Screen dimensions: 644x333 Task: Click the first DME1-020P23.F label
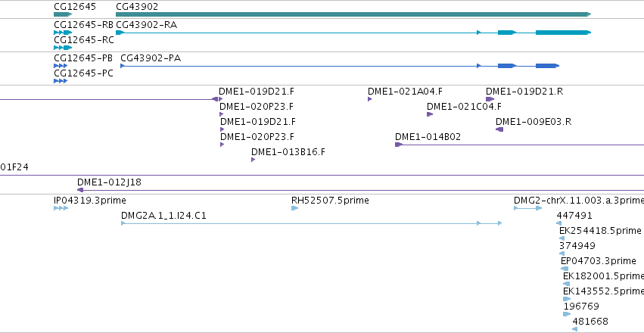[257, 107]
